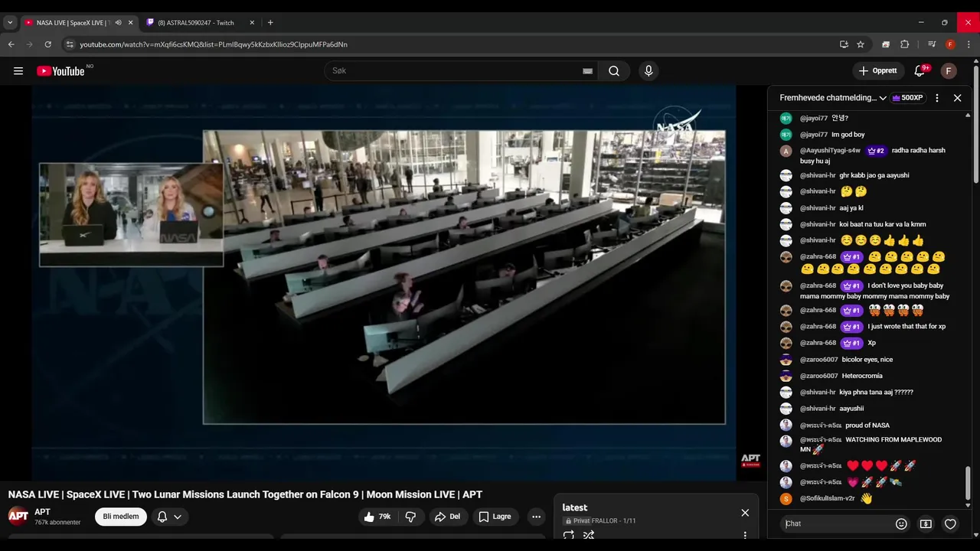
Task: Open Chrome three-dot menu
Action: [x=969, y=44]
